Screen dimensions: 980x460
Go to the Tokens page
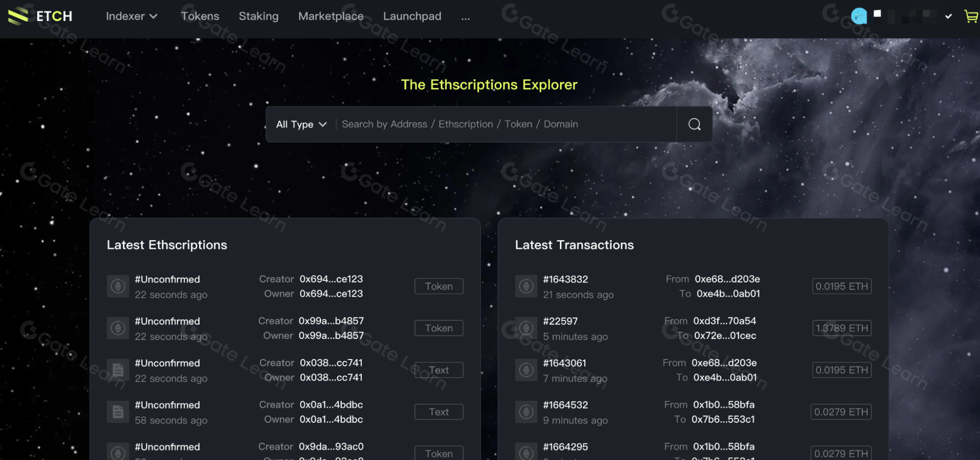click(200, 16)
